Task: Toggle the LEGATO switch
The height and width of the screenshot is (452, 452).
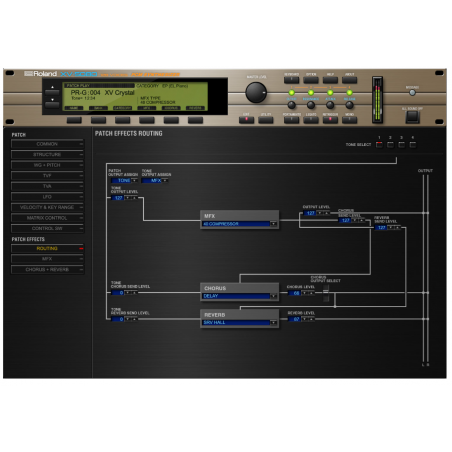Action: click(311, 120)
